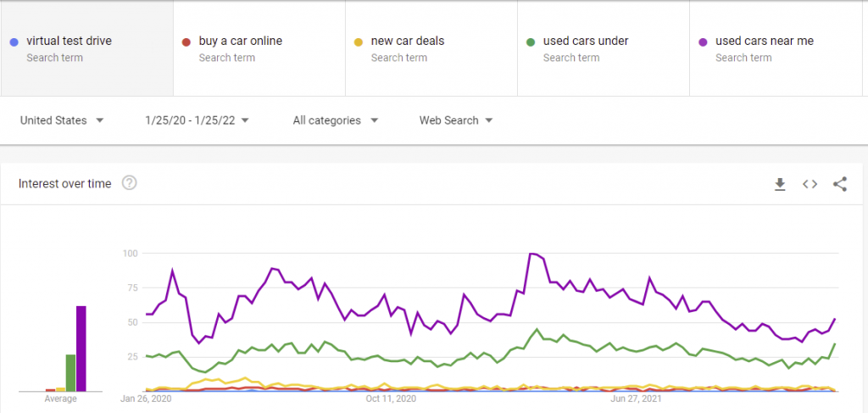This screenshot has width=868, height=413.
Task: Click the blue dot for virtual test drive
Action: pos(14,42)
